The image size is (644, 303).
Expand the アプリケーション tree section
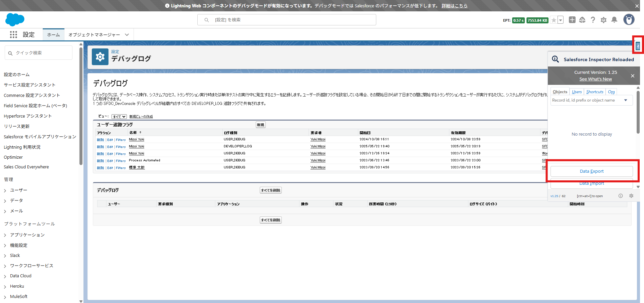click(x=5, y=235)
